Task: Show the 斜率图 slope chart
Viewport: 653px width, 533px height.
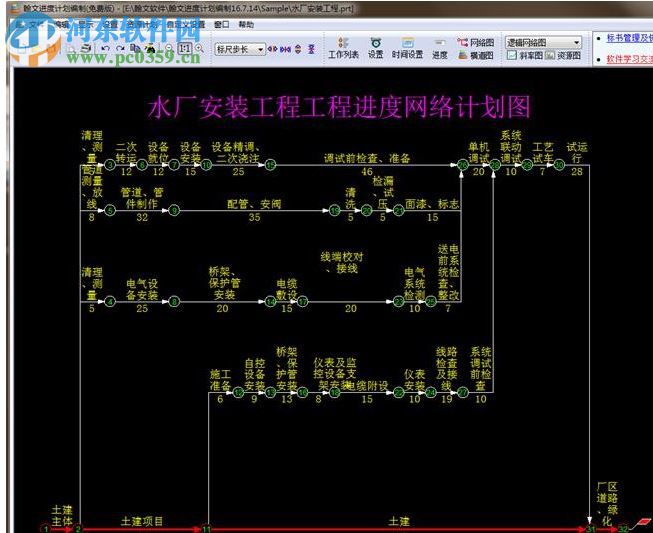Action: click(524, 55)
